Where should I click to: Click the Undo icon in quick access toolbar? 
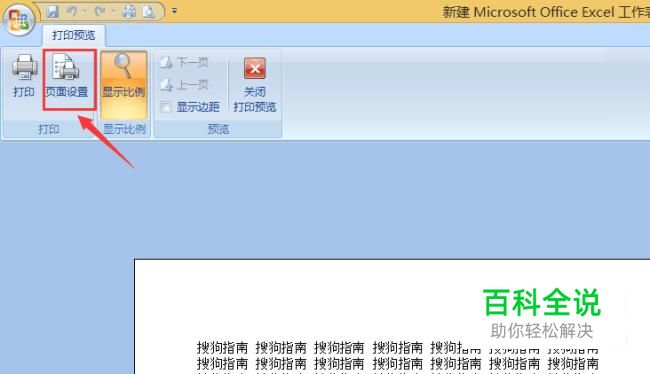[72, 12]
